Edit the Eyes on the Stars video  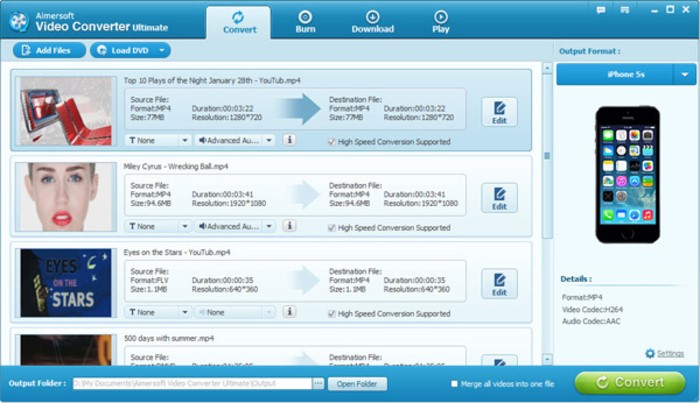[499, 284]
